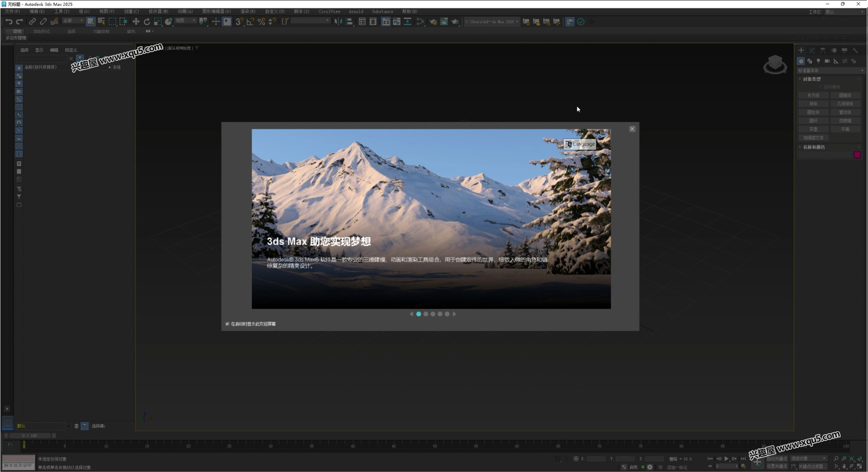This screenshot has height=472, width=868.
Task: Go to next welcome slide arrow
Action: [454, 314]
